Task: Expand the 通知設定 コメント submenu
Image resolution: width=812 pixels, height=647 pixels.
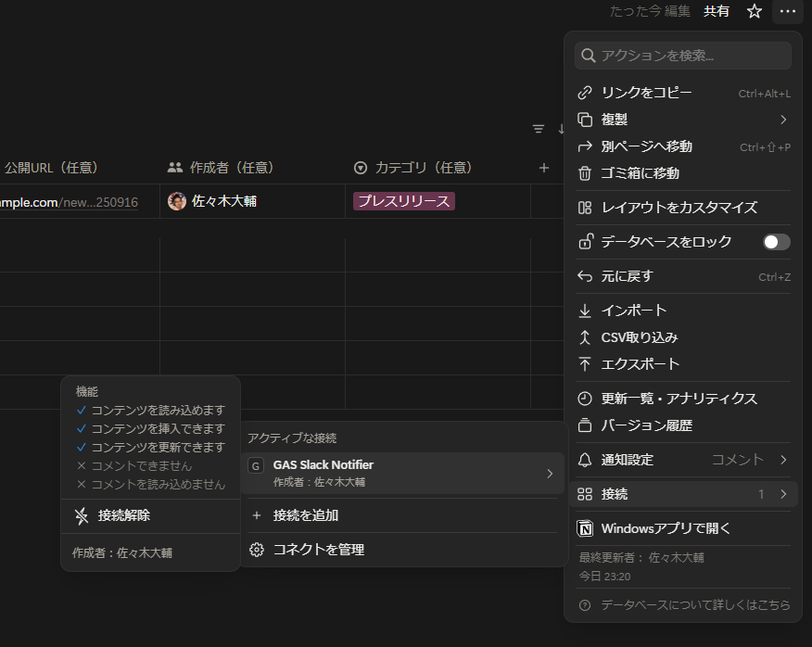Action: pyautogui.click(x=783, y=460)
